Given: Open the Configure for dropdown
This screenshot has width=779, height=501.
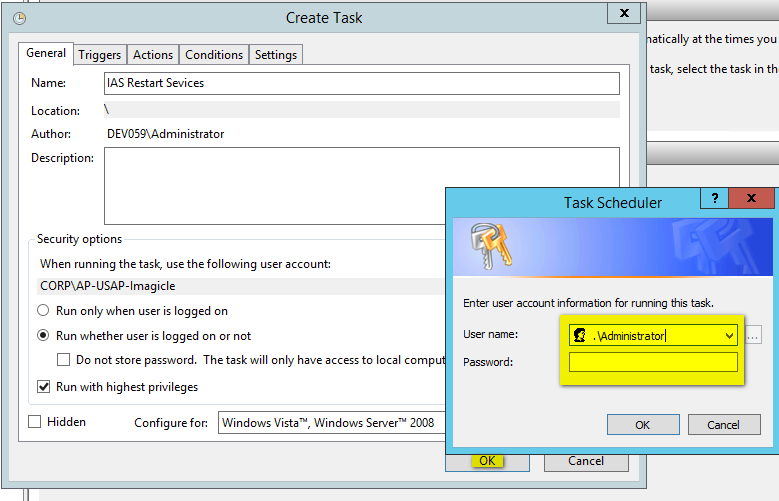Looking at the screenshot, I should click(x=330, y=423).
